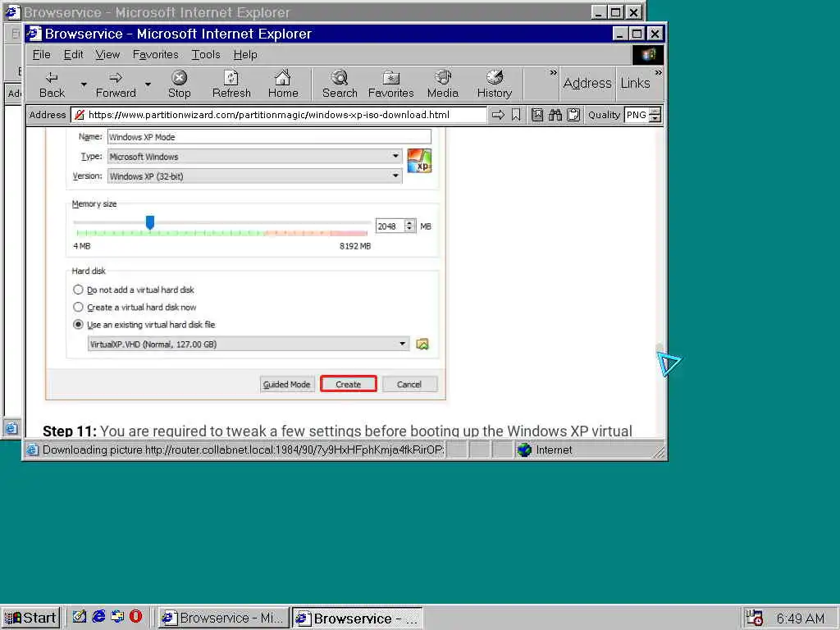Image resolution: width=840 pixels, height=630 pixels.
Task: Click the Back toolbar button
Action: [x=52, y=84]
